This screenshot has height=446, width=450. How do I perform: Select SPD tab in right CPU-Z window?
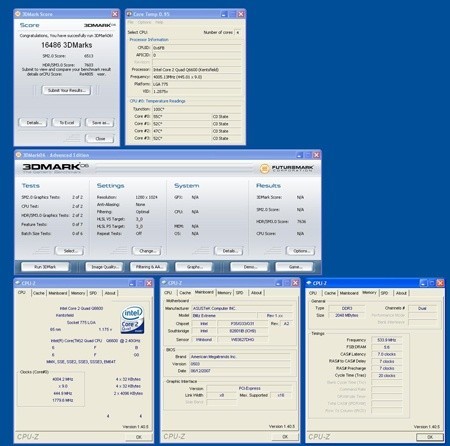(385, 293)
